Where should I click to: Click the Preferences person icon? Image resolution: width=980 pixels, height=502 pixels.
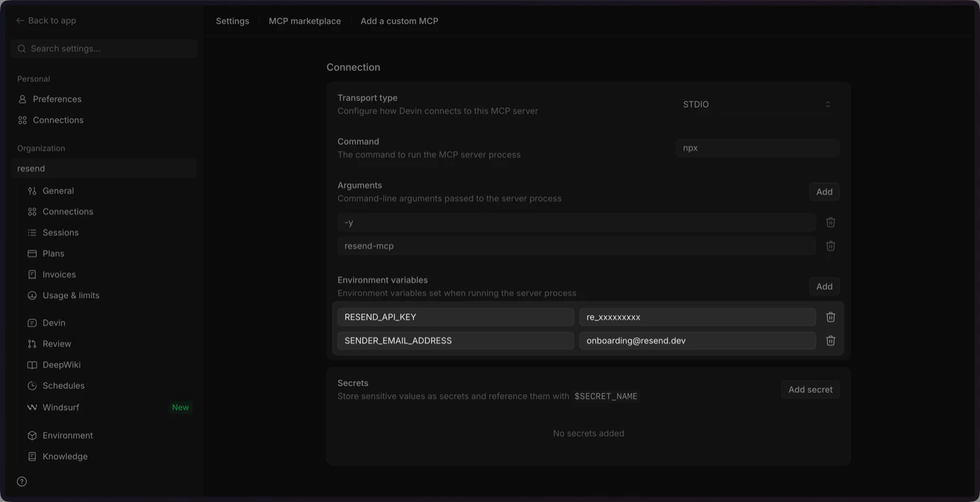22,99
